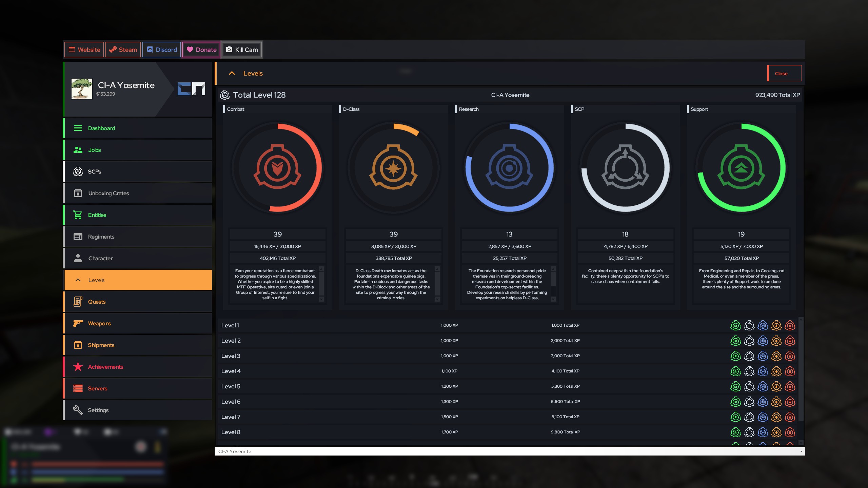The width and height of the screenshot is (868, 488).
Task: Click the "923,490 Total XP" value
Action: pos(777,95)
